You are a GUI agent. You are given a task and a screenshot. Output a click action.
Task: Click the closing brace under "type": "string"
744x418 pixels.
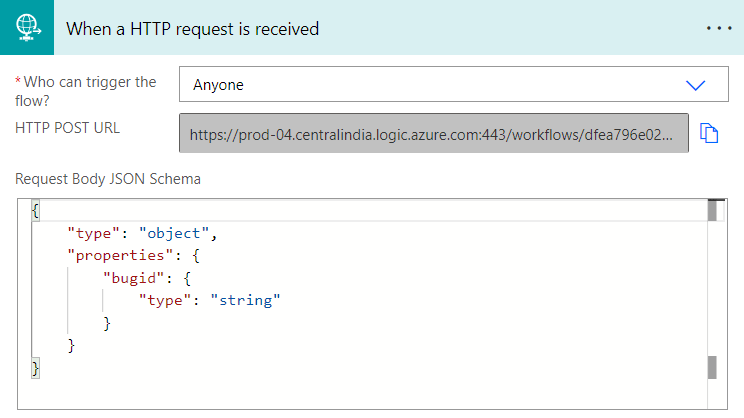[x=107, y=323]
